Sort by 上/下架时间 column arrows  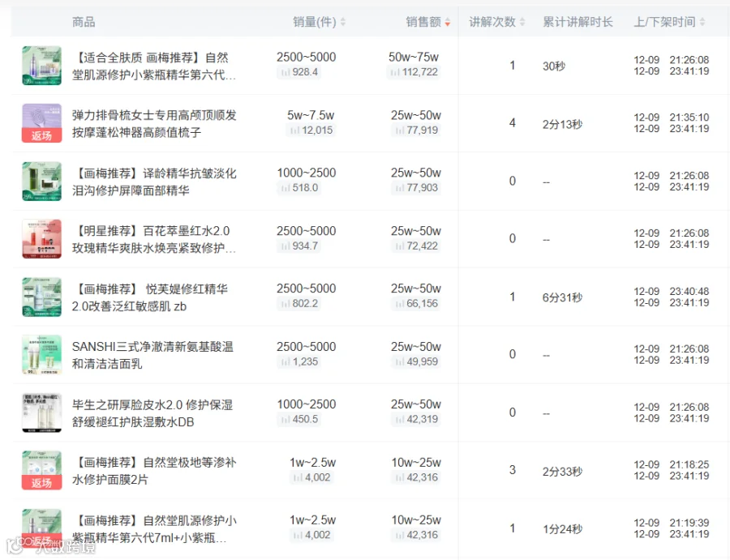click(702, 22)
